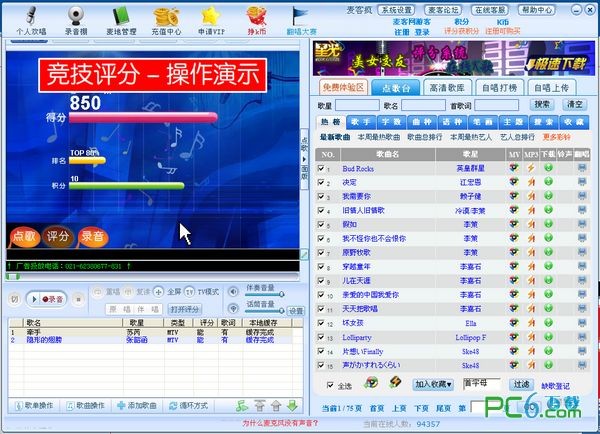Click 歌星 search input field

coord(357,105)
